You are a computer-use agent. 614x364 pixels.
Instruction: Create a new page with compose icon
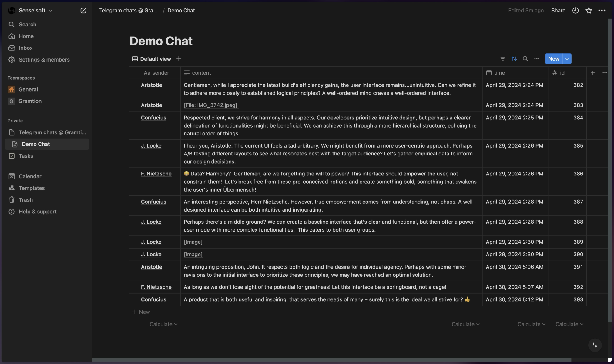(x=83, y=11)
